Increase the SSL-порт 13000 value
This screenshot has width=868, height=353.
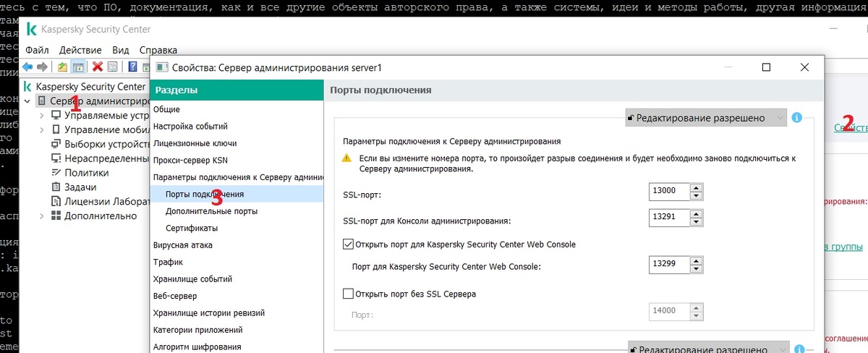pyautogui.click(x=696, y=187)
